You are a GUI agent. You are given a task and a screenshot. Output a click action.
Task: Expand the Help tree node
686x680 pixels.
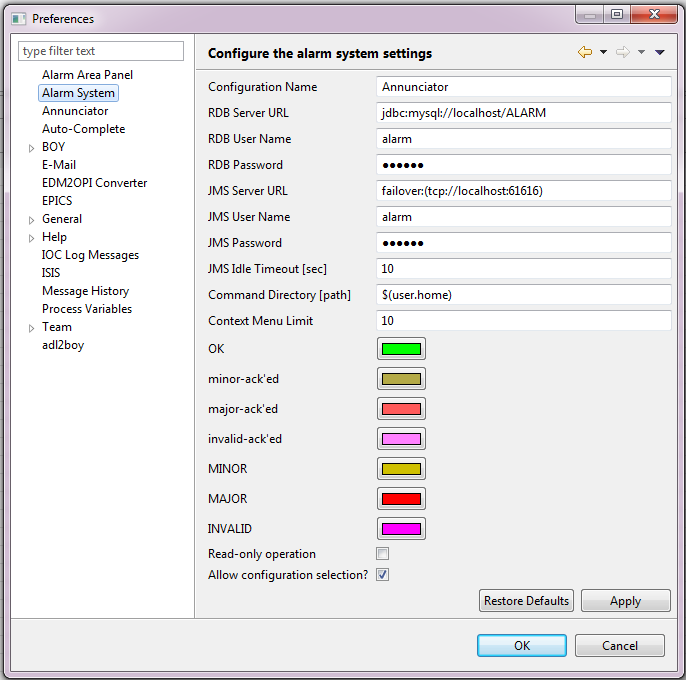pyautogui.click(x=31, y=238)
